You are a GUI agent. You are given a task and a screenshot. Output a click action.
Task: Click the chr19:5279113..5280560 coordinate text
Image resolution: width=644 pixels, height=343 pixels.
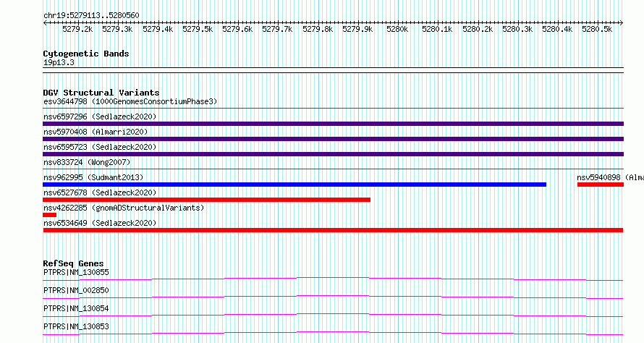tap(91, 15)
